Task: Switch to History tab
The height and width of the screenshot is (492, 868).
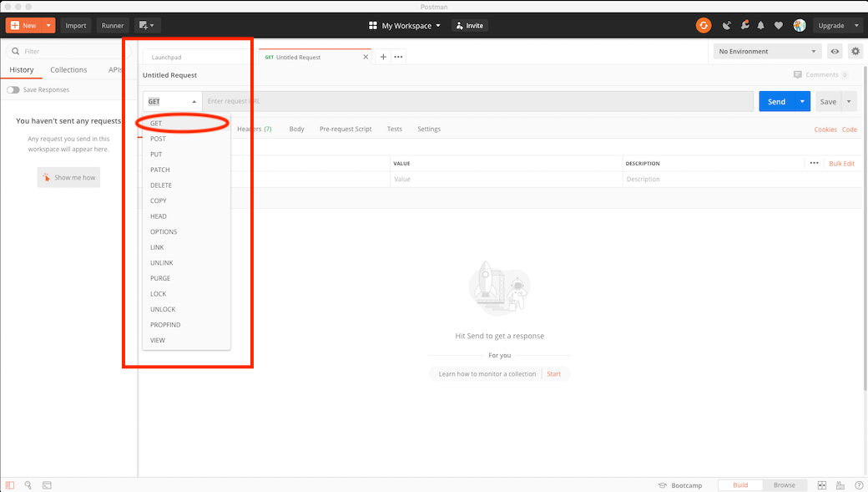Action: (22, 70)
